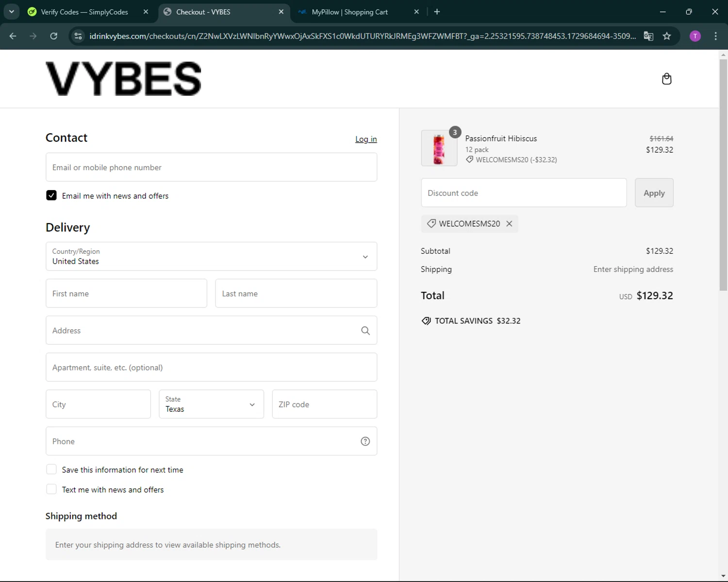
Task: Click the browser forward arrow
Action: (x=33, y=36)
